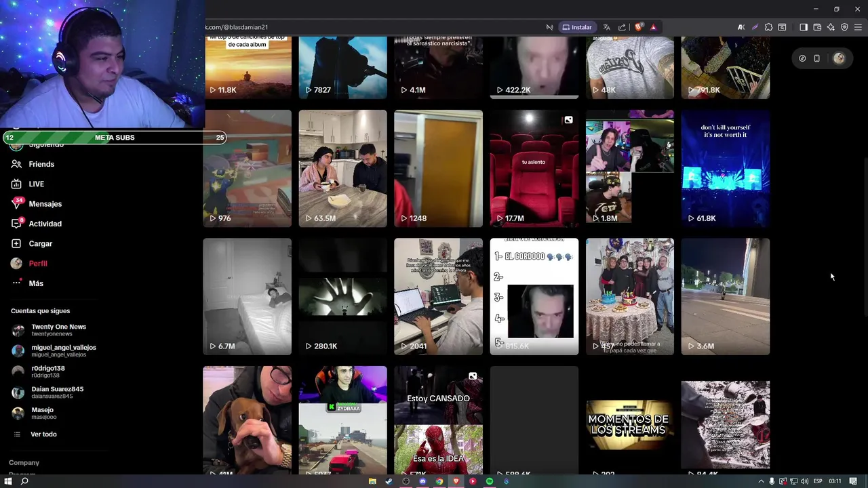Open birthday cake family video
Image resolution: width=868 pixels, height=488 pixels.
point(630,296)
